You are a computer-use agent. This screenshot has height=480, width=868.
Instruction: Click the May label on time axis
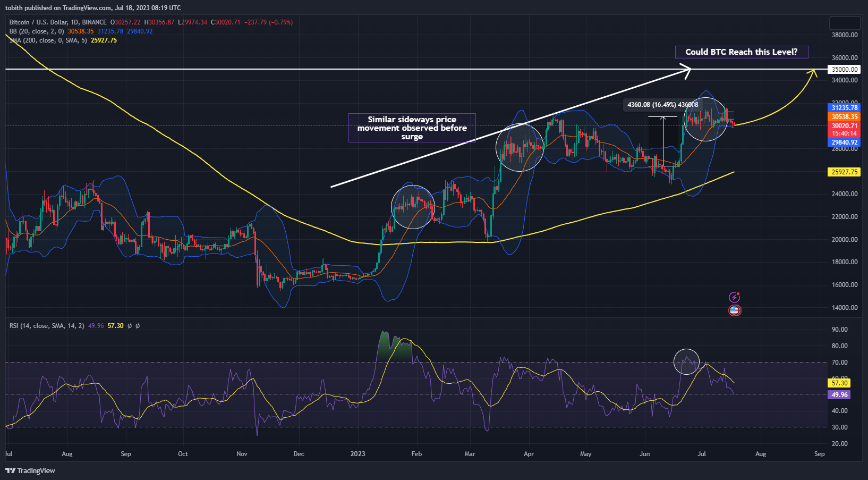point(585,454)
